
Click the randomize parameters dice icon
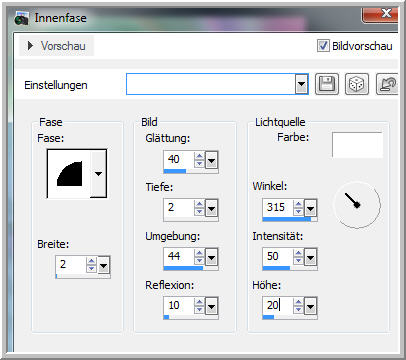click(x=357, y=84)
